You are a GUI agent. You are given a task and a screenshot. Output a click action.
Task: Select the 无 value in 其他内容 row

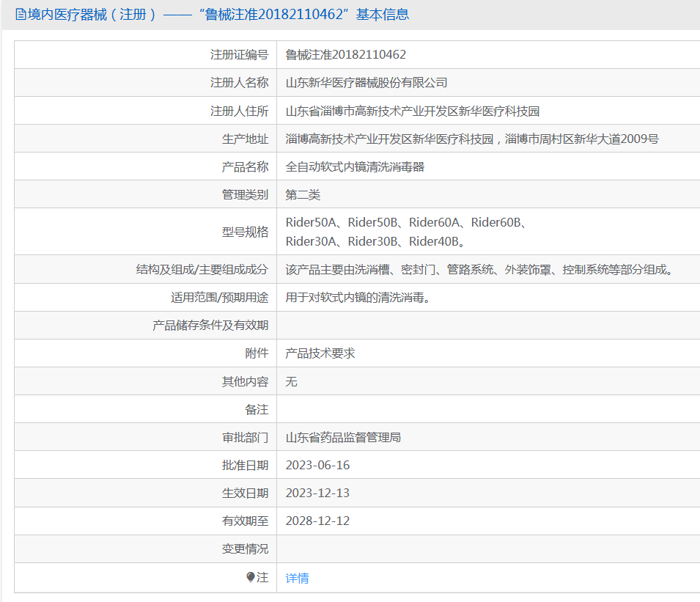coord(291,381)
